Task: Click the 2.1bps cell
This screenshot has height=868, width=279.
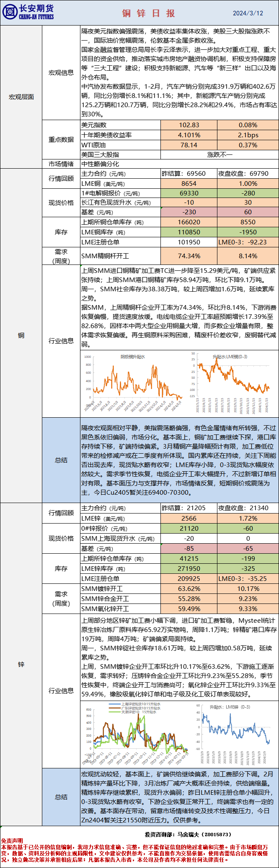Action: click(248, 135)
